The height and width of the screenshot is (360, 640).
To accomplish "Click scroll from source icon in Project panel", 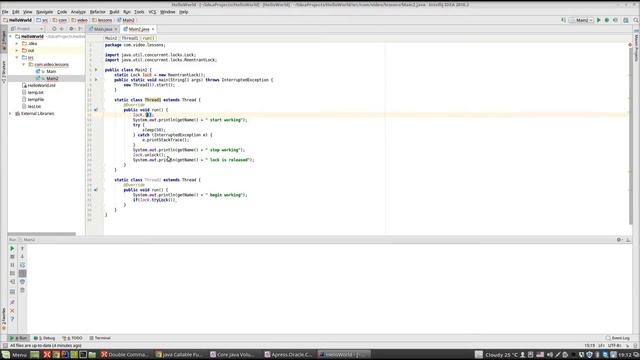I will coord(54,29).
